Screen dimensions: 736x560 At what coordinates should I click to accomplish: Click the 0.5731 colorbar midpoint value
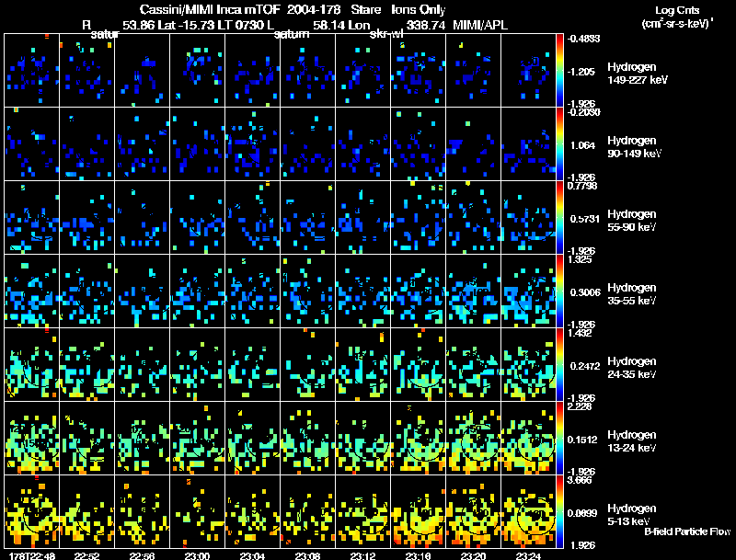pos(584,219)
